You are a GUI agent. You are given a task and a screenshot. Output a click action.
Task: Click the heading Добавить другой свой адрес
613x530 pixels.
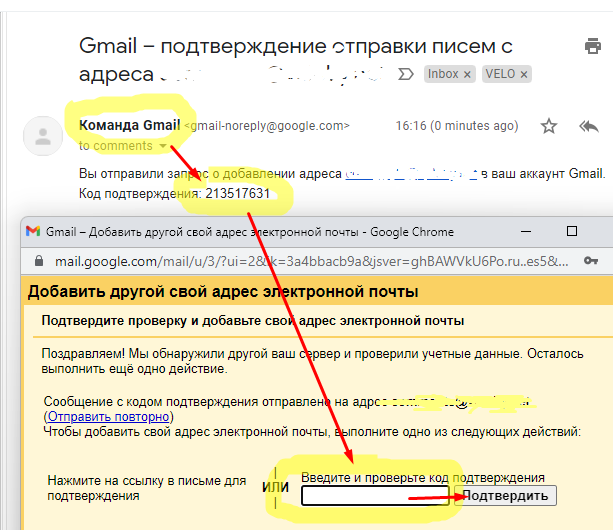(x=223, y=292)
